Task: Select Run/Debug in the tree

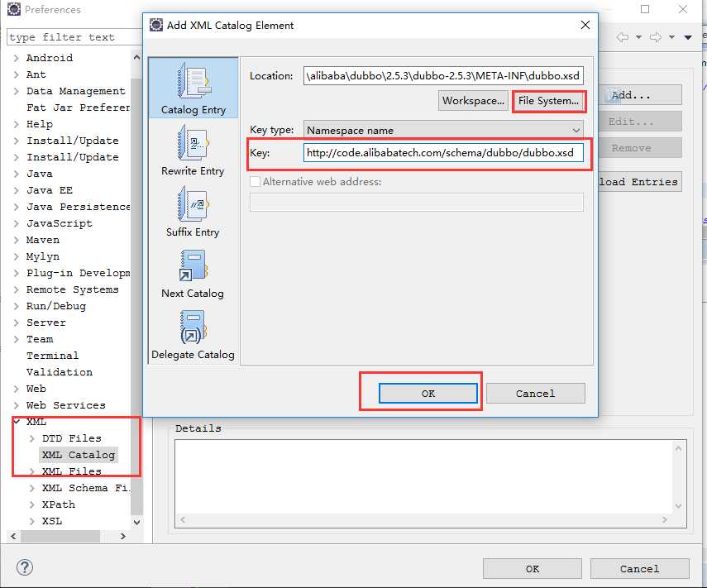Action: coord(56,306)
